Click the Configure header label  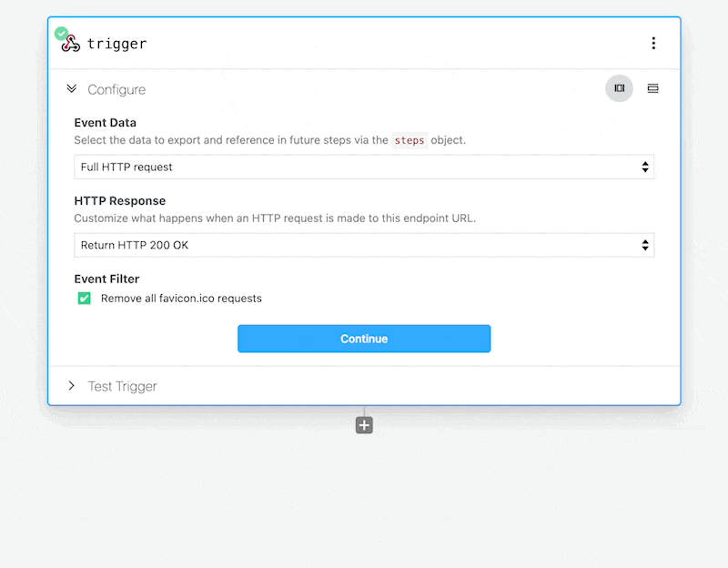pos(118,88)
